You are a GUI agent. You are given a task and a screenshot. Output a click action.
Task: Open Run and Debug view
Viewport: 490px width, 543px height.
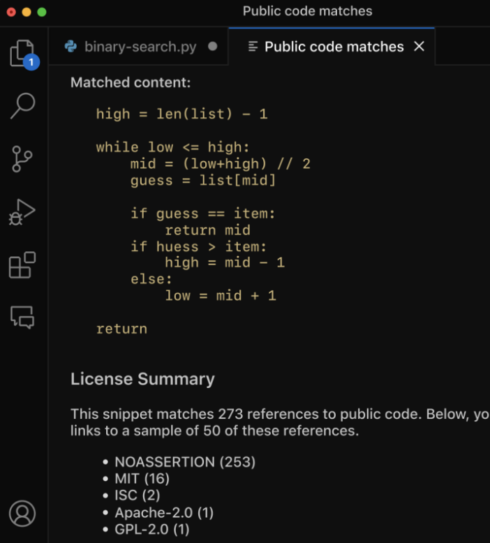22,212
